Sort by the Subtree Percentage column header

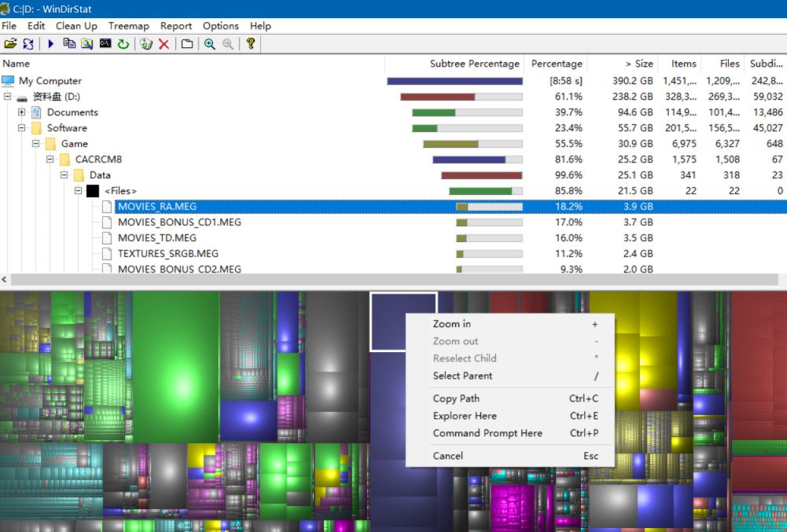474,64
